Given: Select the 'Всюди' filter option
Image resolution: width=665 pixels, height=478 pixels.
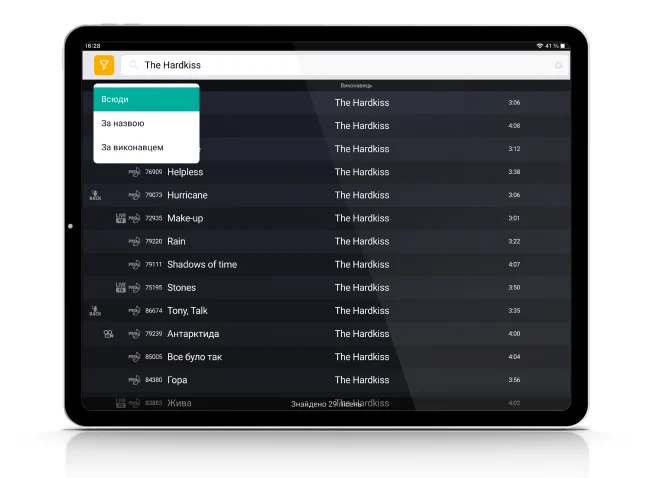Looking at the screenshot, I should tap(146, 99).
